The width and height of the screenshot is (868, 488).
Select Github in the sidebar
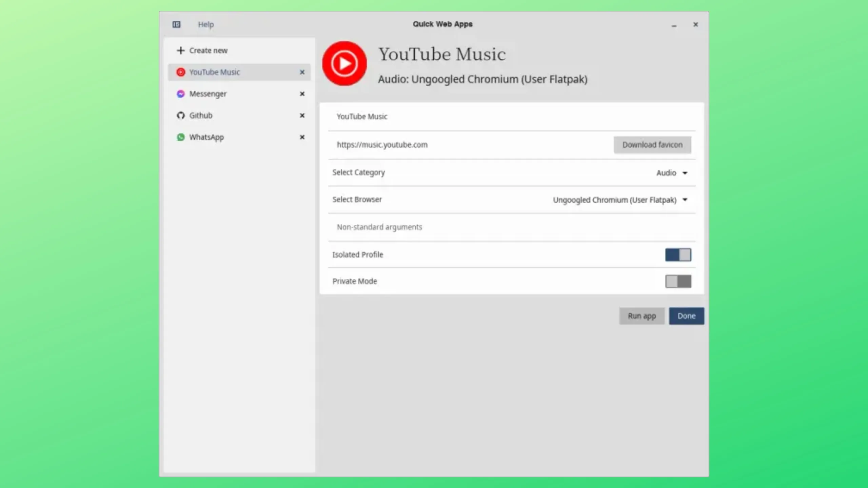click(x=239, y=116)
